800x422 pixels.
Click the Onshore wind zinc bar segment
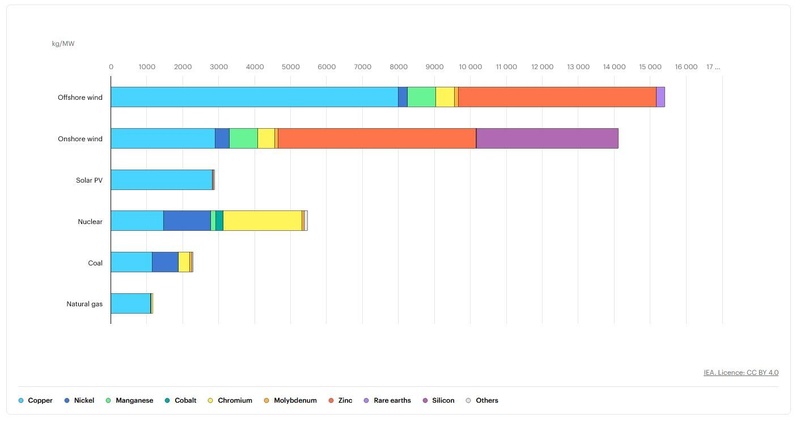[x=377, y=138]
